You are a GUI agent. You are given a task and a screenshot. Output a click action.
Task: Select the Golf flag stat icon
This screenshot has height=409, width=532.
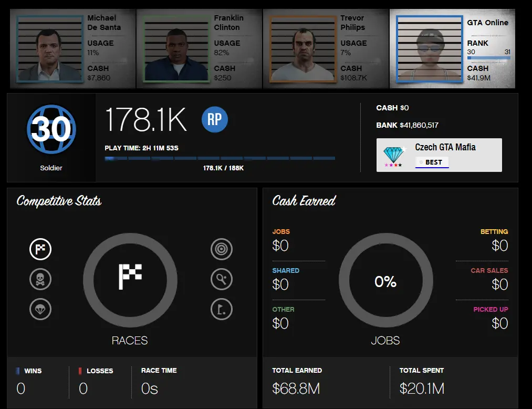(222, 309)
